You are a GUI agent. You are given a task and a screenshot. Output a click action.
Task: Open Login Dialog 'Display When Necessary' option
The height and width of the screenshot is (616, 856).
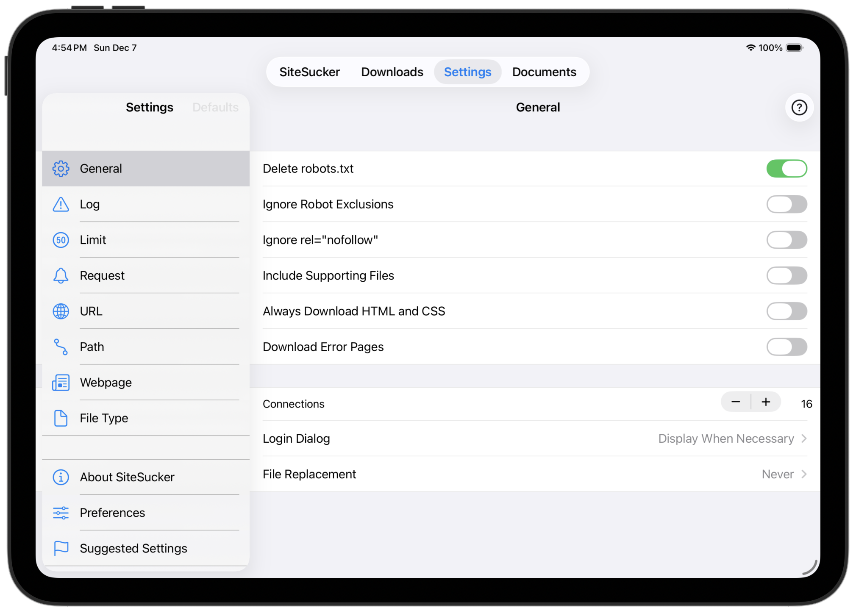pyautogui.click(x=726, y=438)
